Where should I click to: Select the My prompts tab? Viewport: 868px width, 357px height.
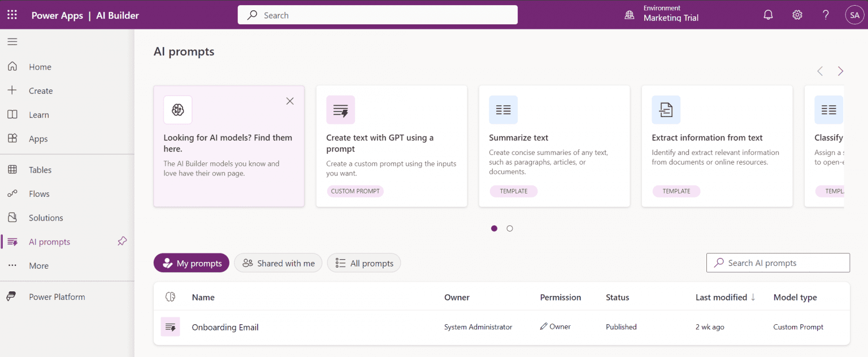[x=191, y=263]
